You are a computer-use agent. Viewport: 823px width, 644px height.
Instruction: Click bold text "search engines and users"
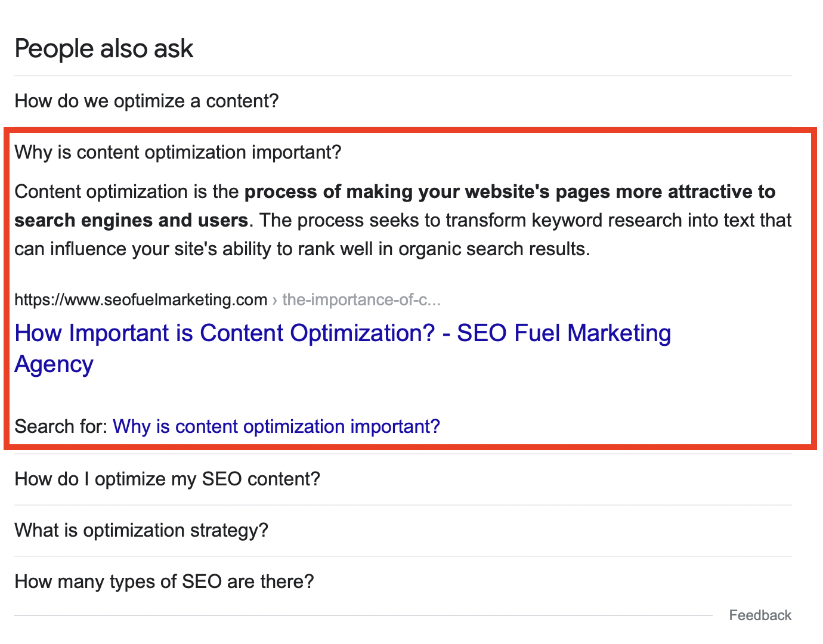coord(131,221)
